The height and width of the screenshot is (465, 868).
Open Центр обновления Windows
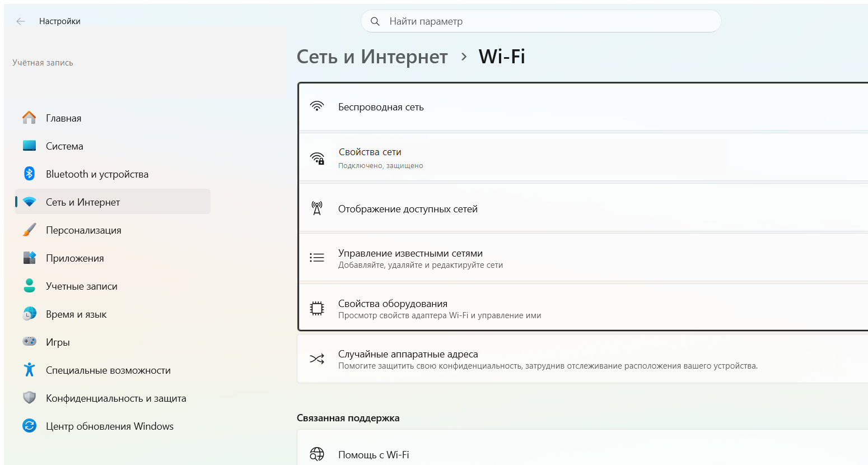(x=113, y=426)
